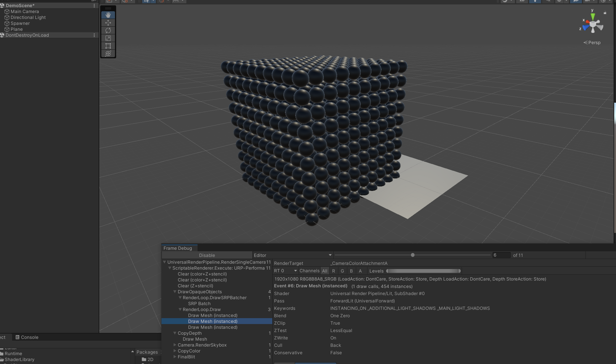Toggle scene audio mute in the toolbar
Screen dimensions: 616x364
[548, 1]
